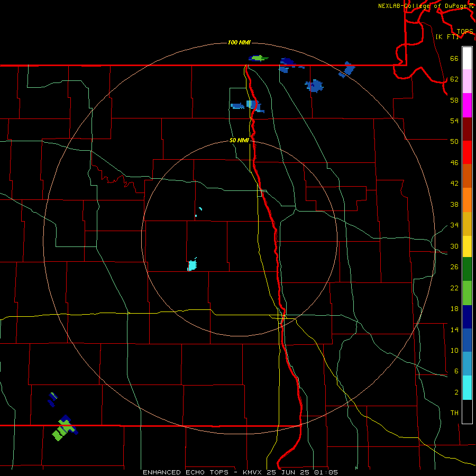Click the 42 legend value
Image resolution: width=476 pixels, height=476 pixels.
click(454, 184)
